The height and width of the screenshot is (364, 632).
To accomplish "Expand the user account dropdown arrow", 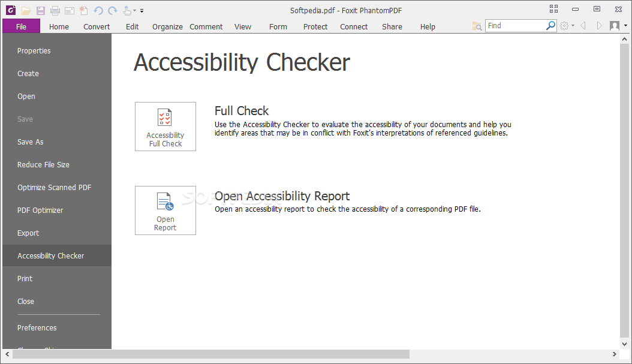I will point(625,26).
